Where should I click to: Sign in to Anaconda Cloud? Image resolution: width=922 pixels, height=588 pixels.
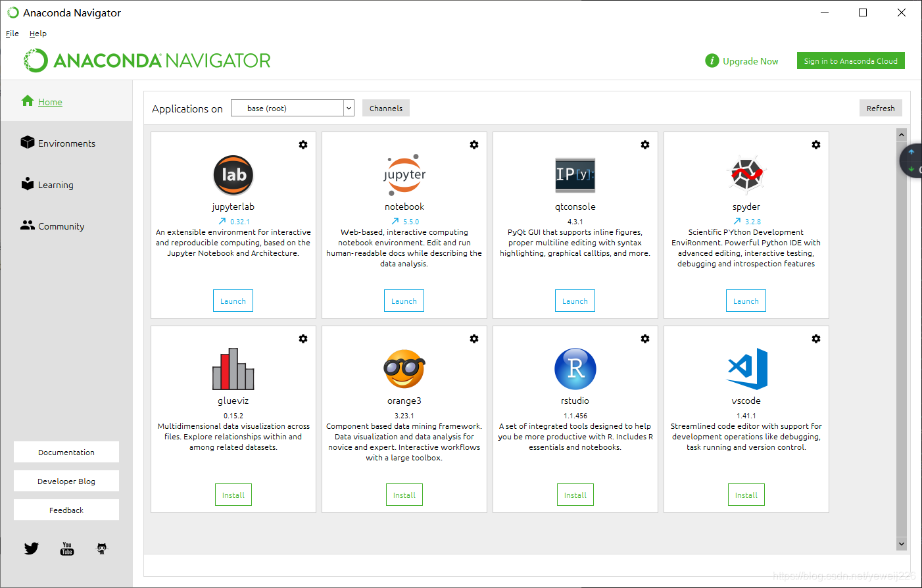[851, 61]
